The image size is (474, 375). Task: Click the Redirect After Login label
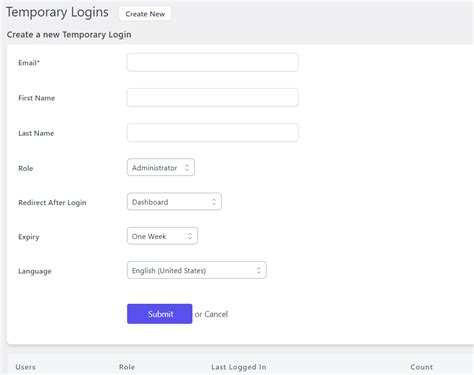52,203
